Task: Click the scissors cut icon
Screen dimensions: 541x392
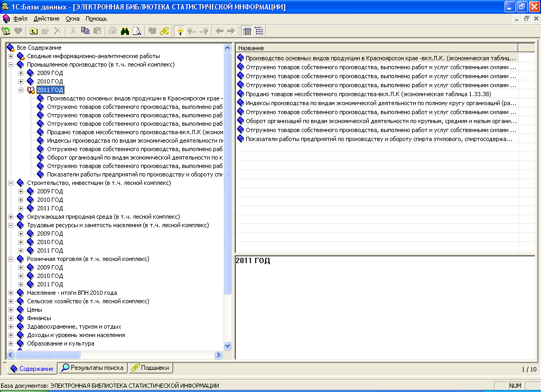Action: click(x=73, y=31)
